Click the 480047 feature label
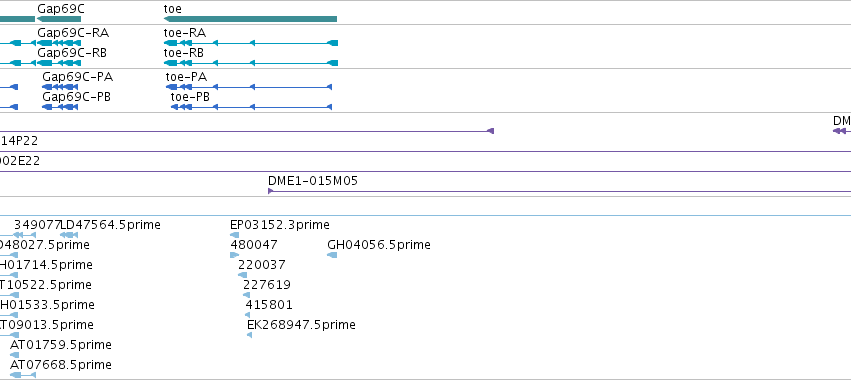The width and height of the screenshot is (851, 380). (x=254, y=245)
